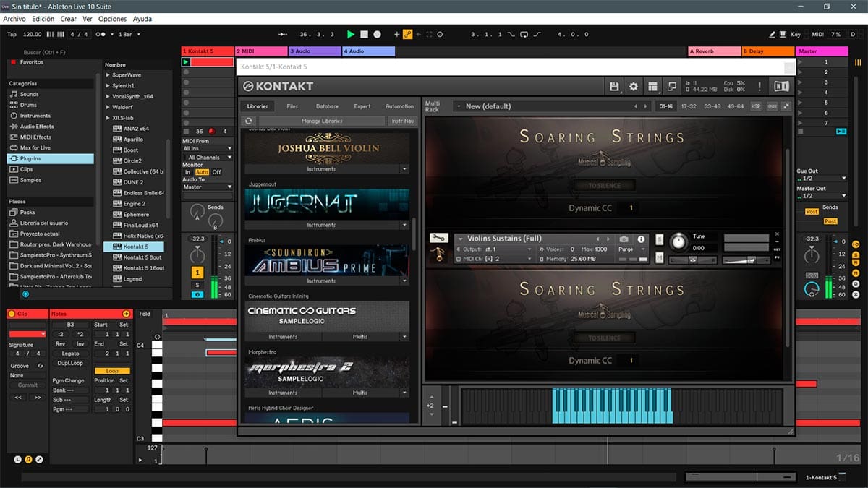Screen dimensions: 868x488
Task: Open the Crear menu
Action: point(69,19)
